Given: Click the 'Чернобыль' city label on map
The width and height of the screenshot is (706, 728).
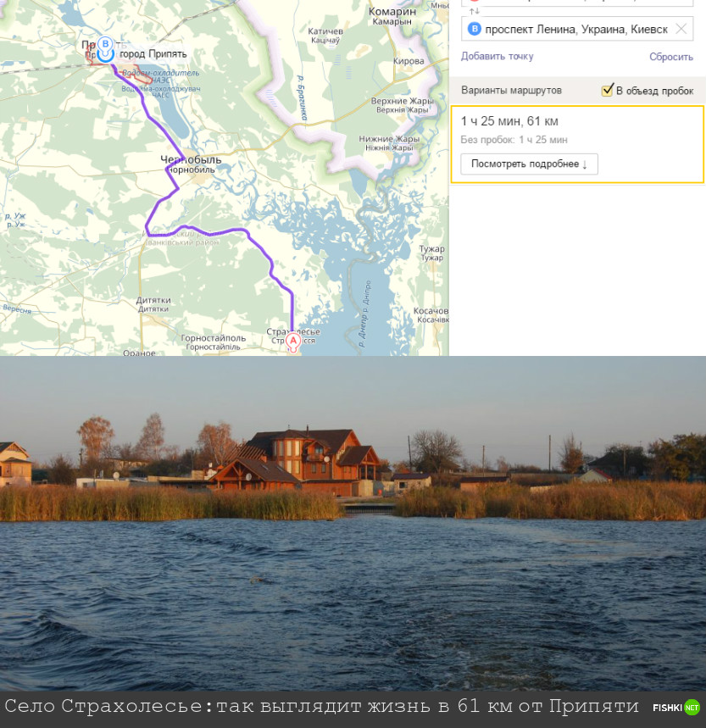Looking at the screenshot, I should point(191,159).
